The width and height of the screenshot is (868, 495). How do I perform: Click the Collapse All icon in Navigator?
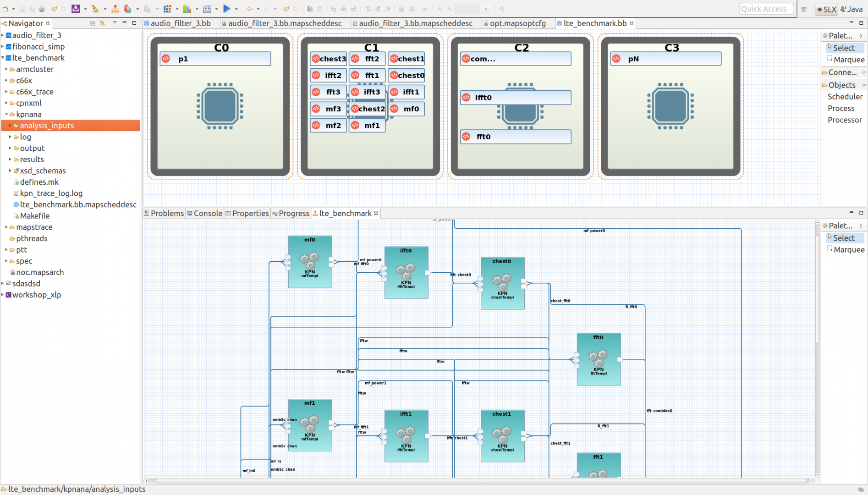tap(93, 23)
